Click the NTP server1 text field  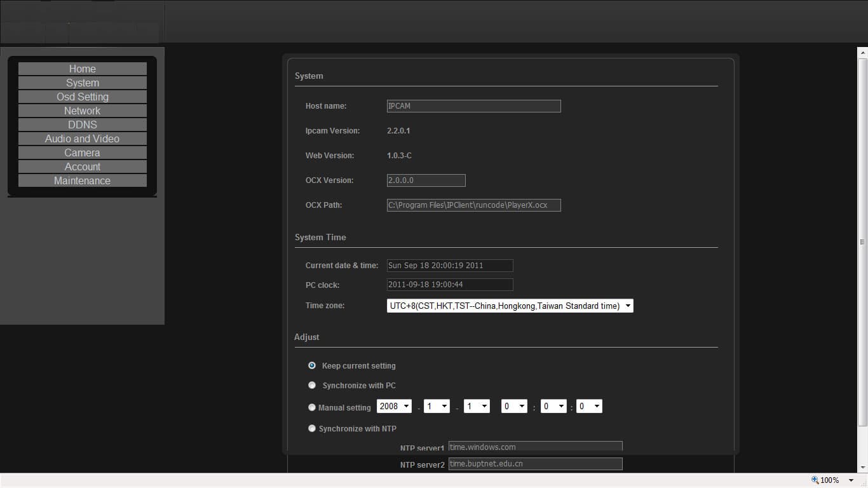pyautogui.click(x=536, y=447)
